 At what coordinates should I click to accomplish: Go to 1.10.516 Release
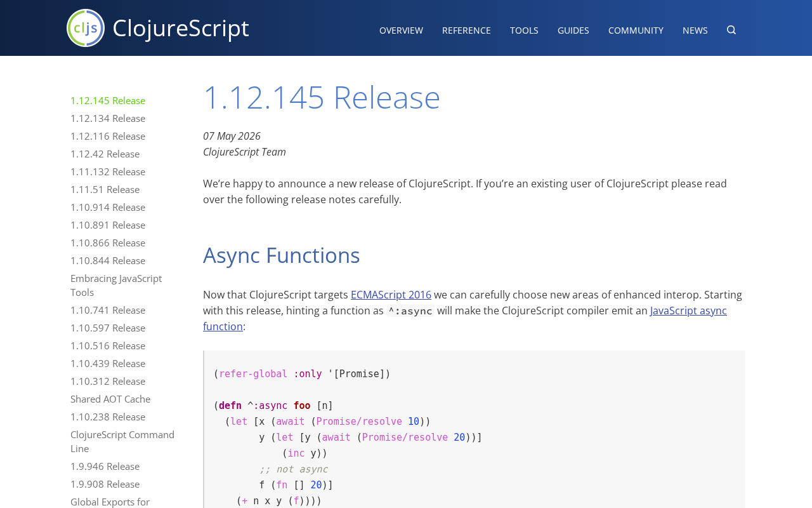108,345
